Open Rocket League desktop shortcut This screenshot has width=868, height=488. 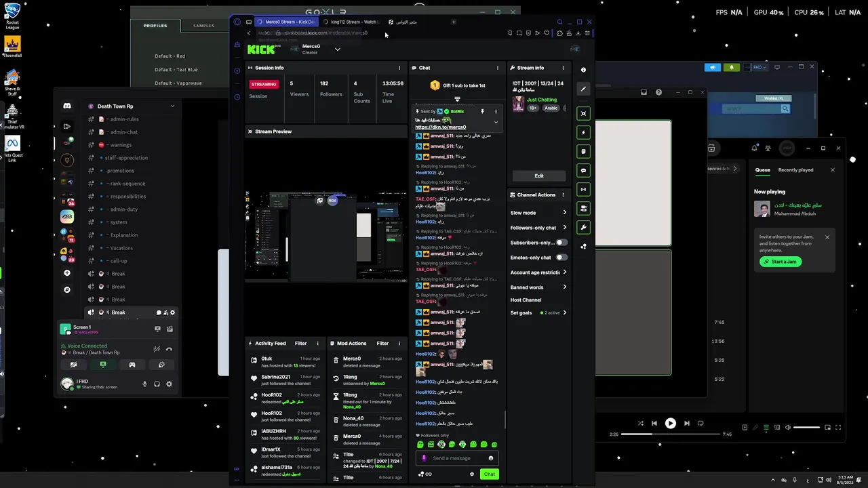click(12, 16)
